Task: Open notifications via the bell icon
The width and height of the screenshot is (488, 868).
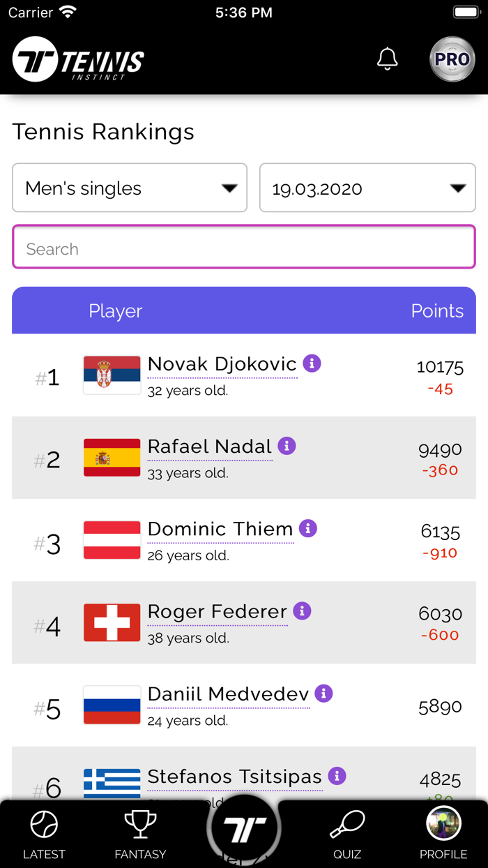Action: click(x=388, y=59)
